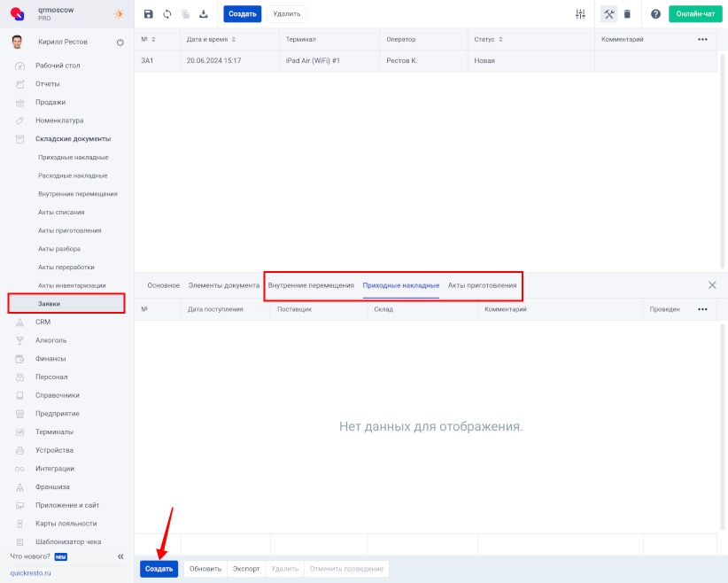Open the help question mark icon

655,14
